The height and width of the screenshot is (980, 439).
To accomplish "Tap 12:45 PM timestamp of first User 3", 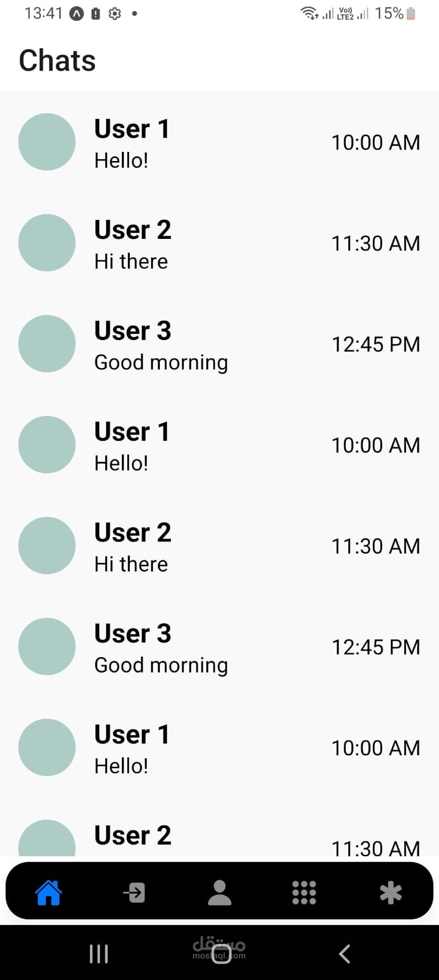I will [375, 344].
